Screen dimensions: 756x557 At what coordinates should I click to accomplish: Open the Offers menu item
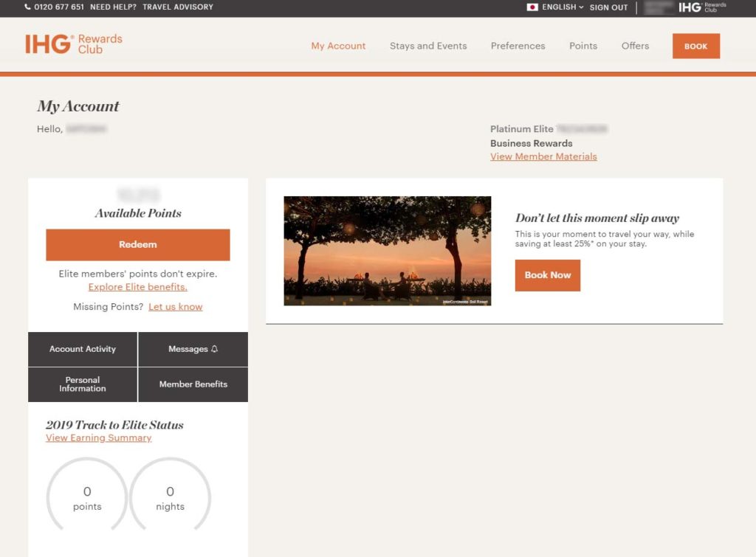point(635,46)
